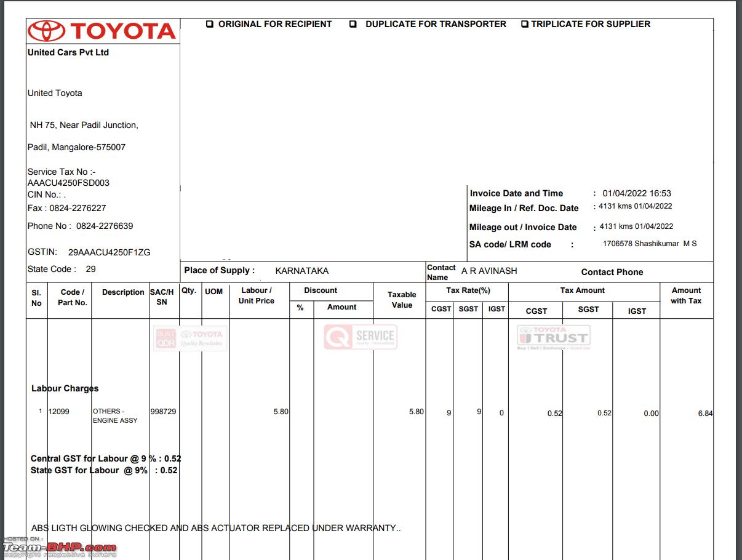Click the United Cars Pvt Ltd heading
The height and width of the screenshot is (560, 742).
(x=68, y=52)
